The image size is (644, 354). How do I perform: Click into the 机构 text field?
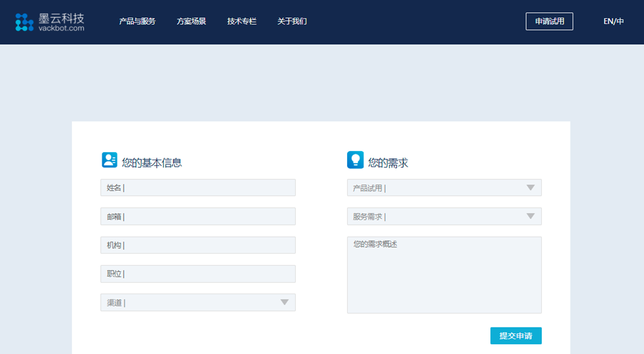pyautogui.click(x=198, y=245)
